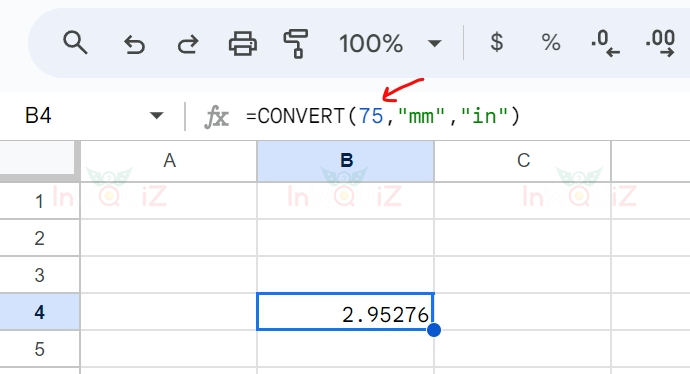Format as currency with dollar icon

point(497,43)
